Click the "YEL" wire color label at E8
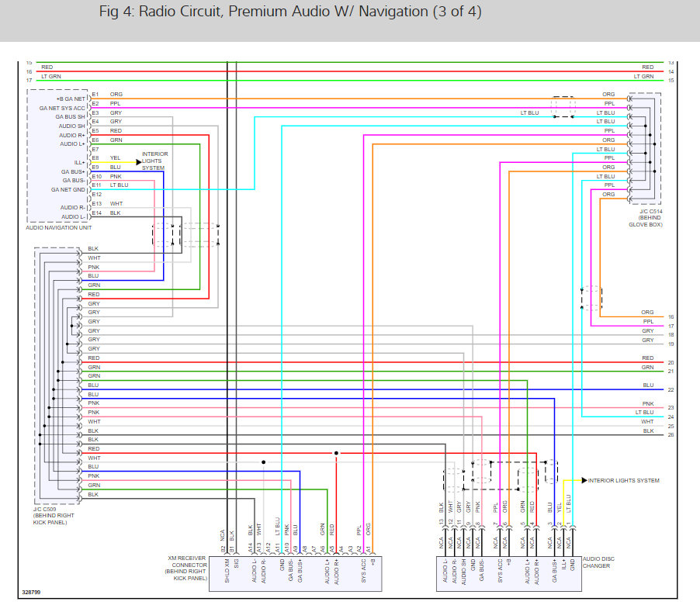 click(115, 158)
